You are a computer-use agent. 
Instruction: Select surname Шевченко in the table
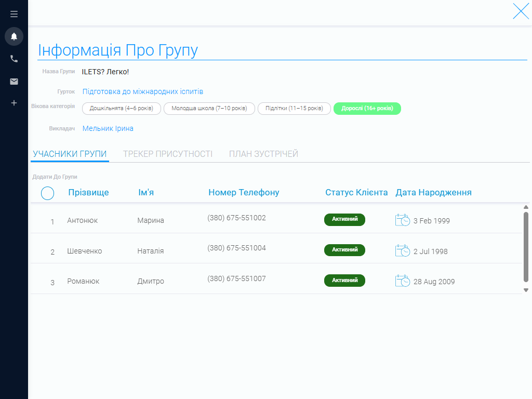[x=85, y=251]
